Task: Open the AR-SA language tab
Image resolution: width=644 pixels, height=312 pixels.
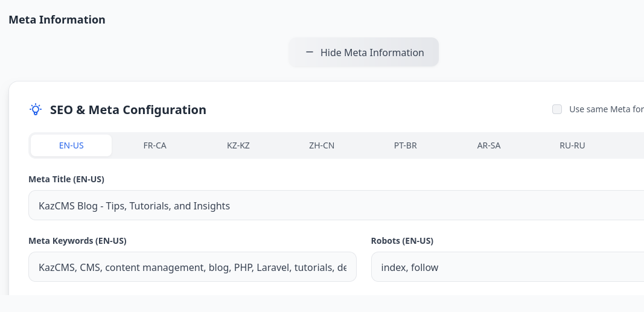Action: tap(489, 145)
